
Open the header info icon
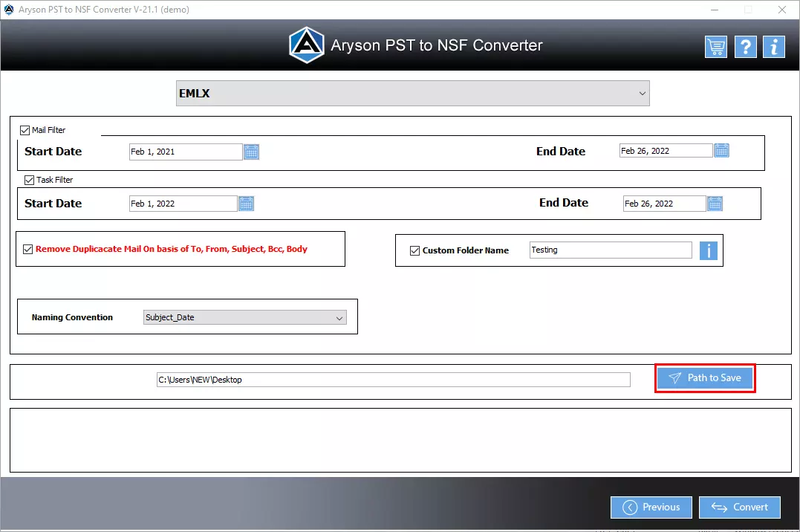pos(774,47)
